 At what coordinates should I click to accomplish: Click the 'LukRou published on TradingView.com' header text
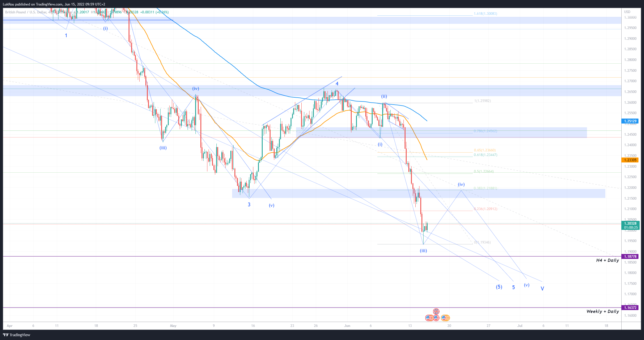54,4
